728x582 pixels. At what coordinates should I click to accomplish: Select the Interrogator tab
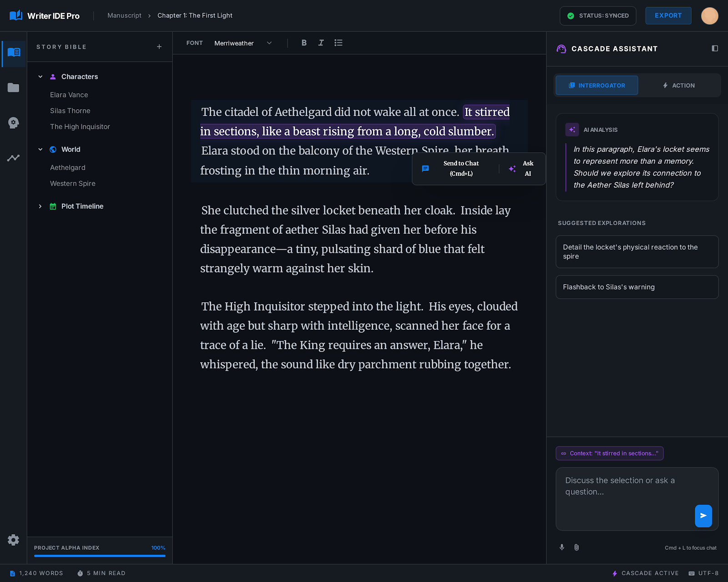[597, 85]
